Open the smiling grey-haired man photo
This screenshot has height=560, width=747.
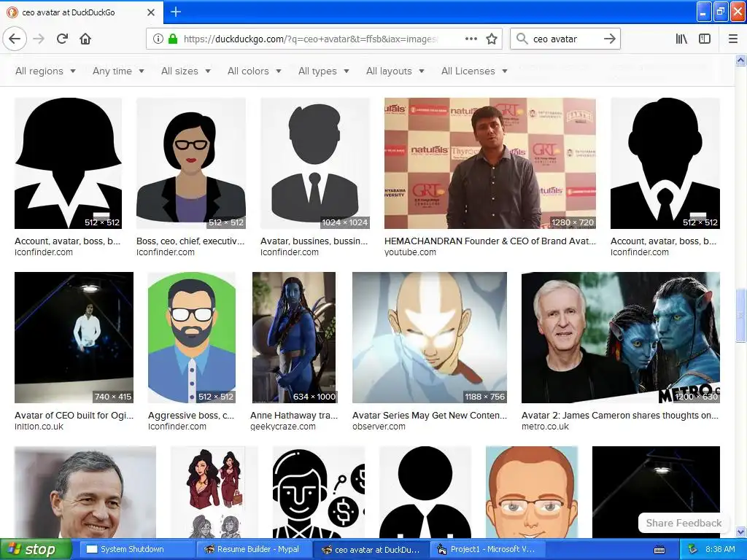point(85,492)
